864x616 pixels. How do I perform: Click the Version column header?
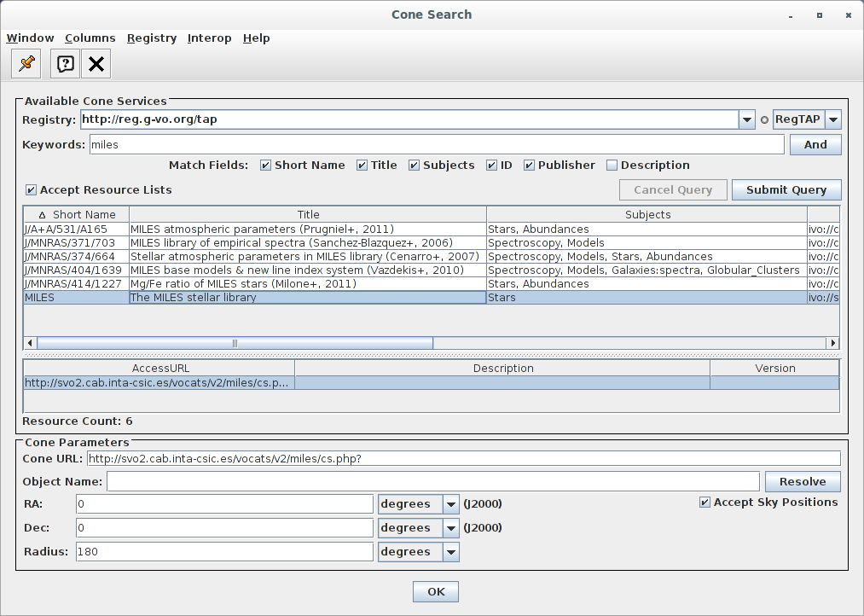point(774,368)
